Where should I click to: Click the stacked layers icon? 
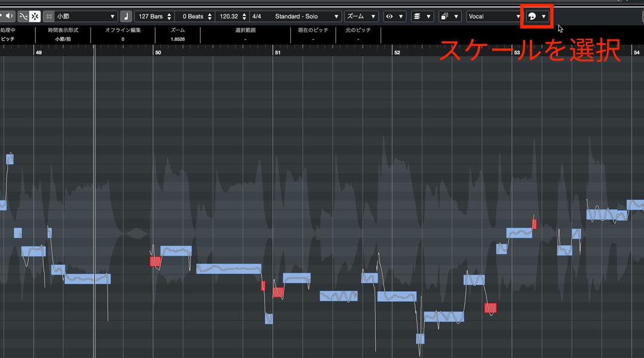[x=417, y=16]
